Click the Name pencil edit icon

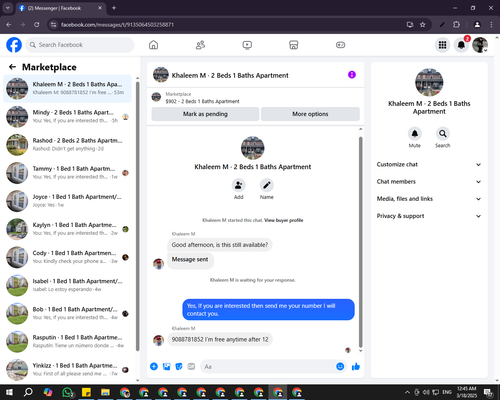point(267,185)
